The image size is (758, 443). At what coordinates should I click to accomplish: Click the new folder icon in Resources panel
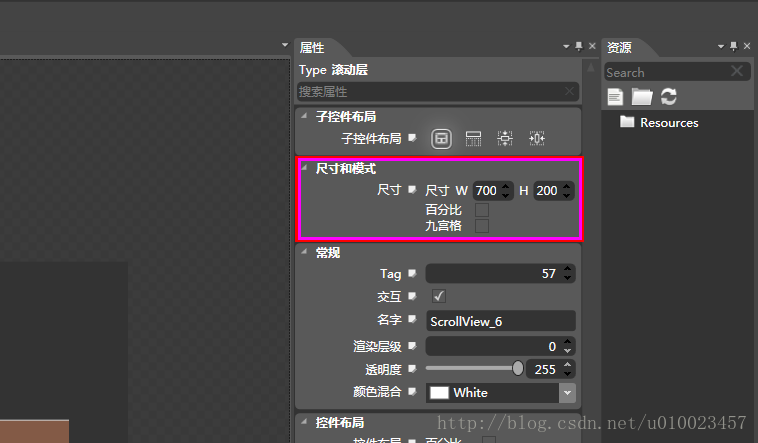(642, 97)
